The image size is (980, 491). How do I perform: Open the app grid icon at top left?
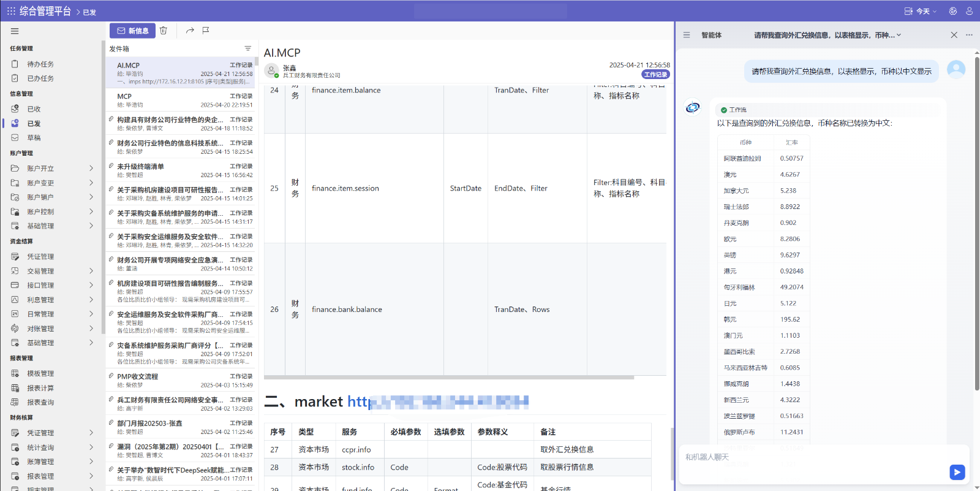point(11,11)
